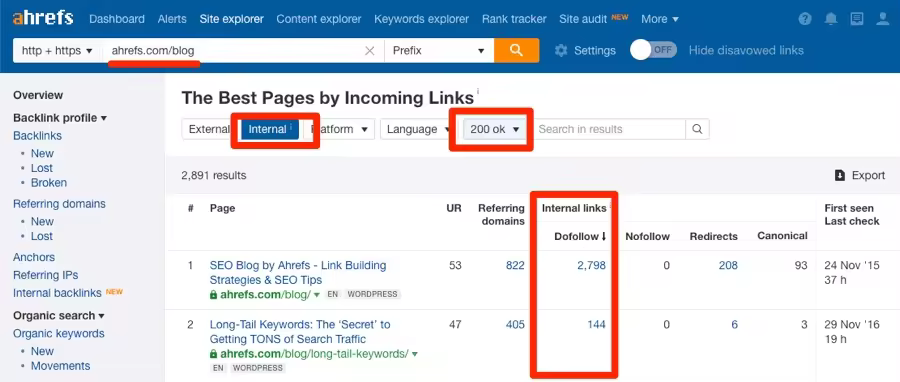
Task: Open the Rank tracker menu item
Action: click(514, 19)
